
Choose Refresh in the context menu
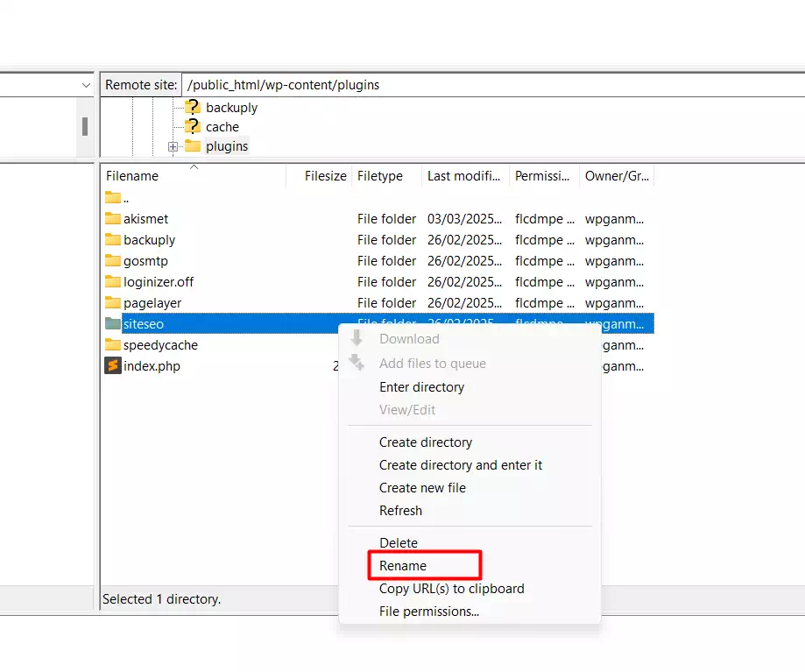[400, 510]
